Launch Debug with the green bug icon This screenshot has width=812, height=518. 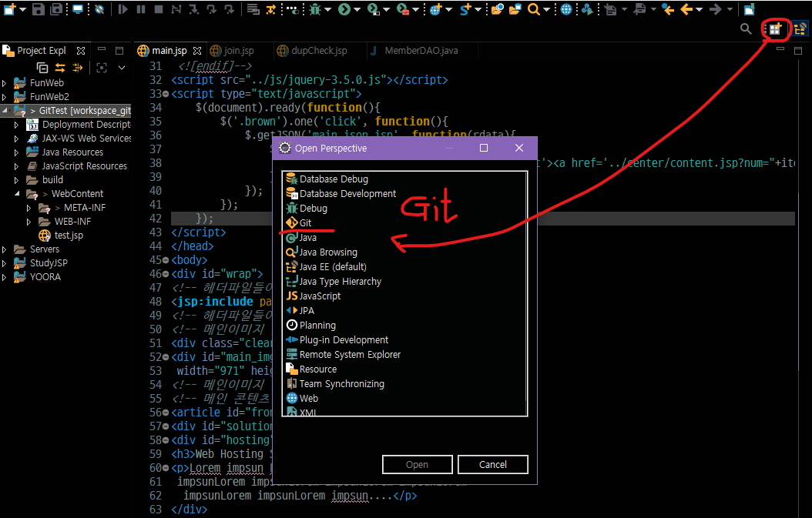tap(315, 8)
